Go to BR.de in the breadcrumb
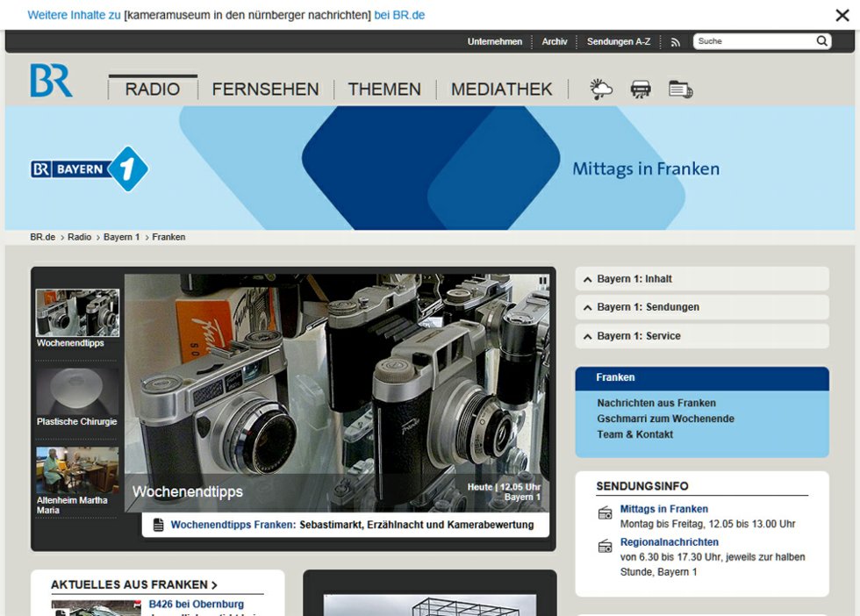This screenshot has height=616, width=860. (x=43, y=237)
